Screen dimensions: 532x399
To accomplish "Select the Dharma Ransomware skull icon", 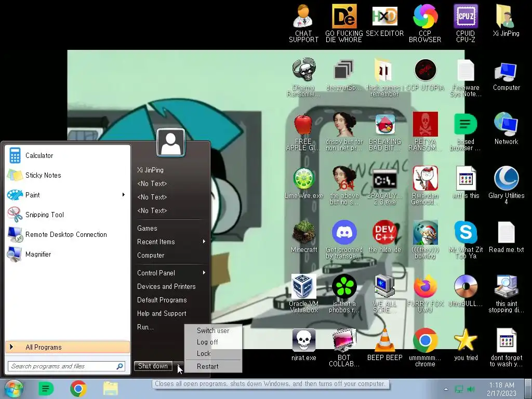I will tap(303, 77).
